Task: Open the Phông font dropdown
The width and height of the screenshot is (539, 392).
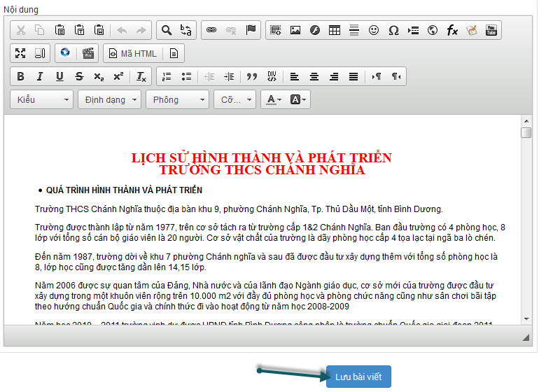Action: (x=177, y=99)
